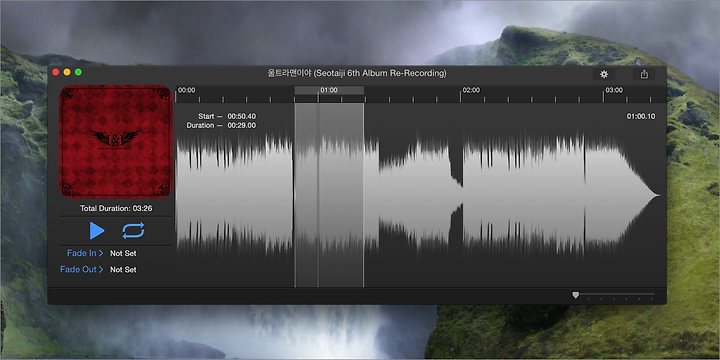The width and height of the screenshot is (720, 360).
Task: Click the 00:00 mark on the timeline ruler
Action: coord(186,90)
